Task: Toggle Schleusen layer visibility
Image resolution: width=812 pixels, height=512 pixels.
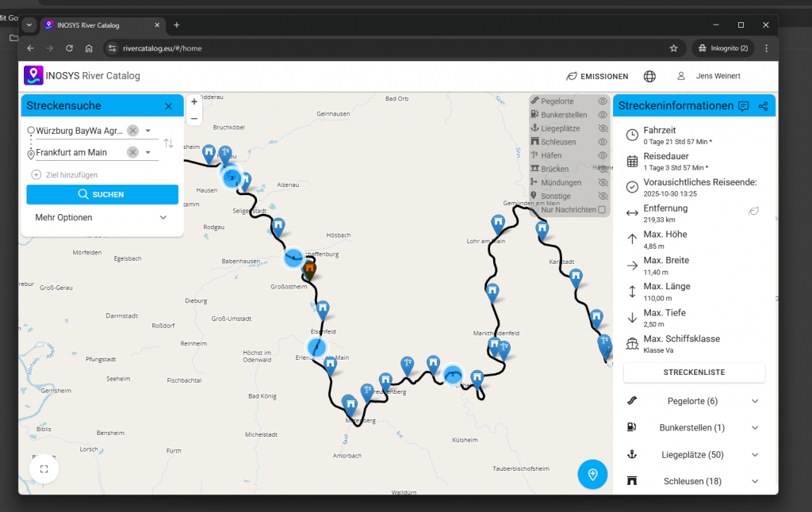Action: (x=602, y=142)
